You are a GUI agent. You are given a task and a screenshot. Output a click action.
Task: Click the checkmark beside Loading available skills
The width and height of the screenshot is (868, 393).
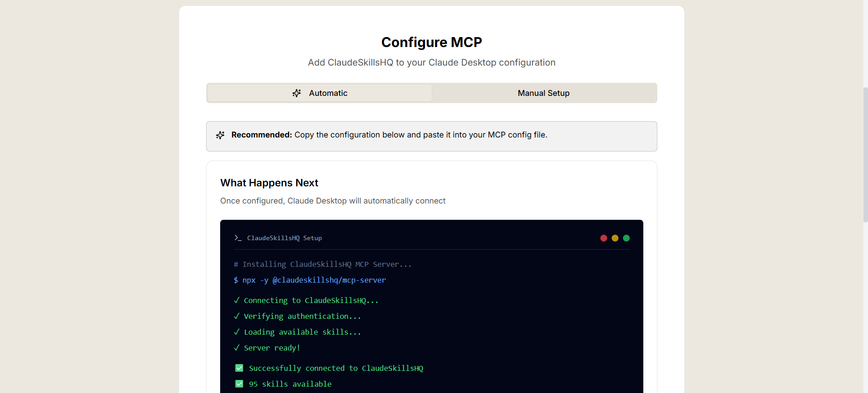pos(236,332)
